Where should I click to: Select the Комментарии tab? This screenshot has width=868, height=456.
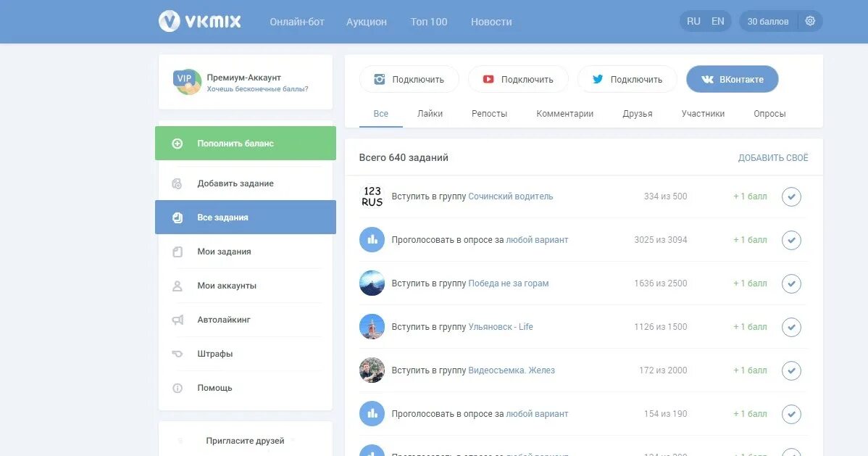click(x=564, y=114)
